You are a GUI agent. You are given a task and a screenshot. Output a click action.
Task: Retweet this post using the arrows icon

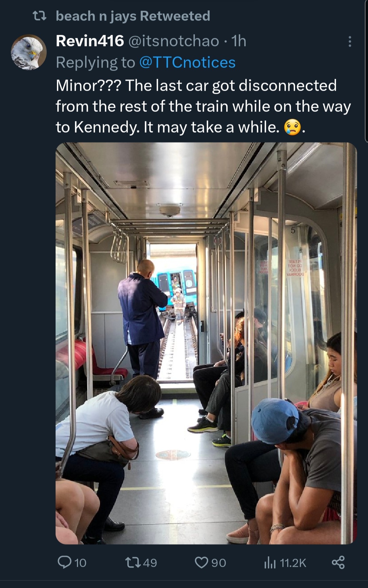click(133, 562)
